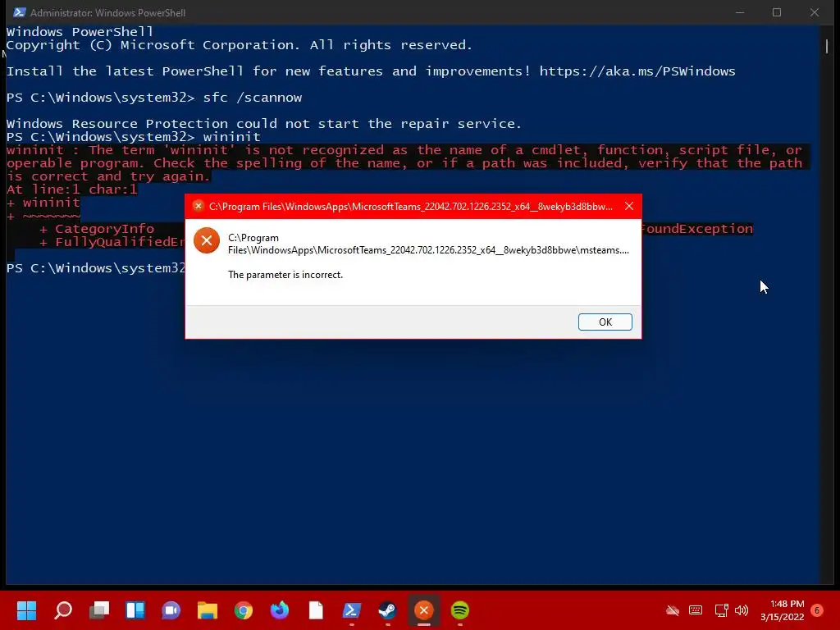840x630 pixels.
Task: Click the PowerShell vertical scrollbar thumb
Action: point(827,46)
